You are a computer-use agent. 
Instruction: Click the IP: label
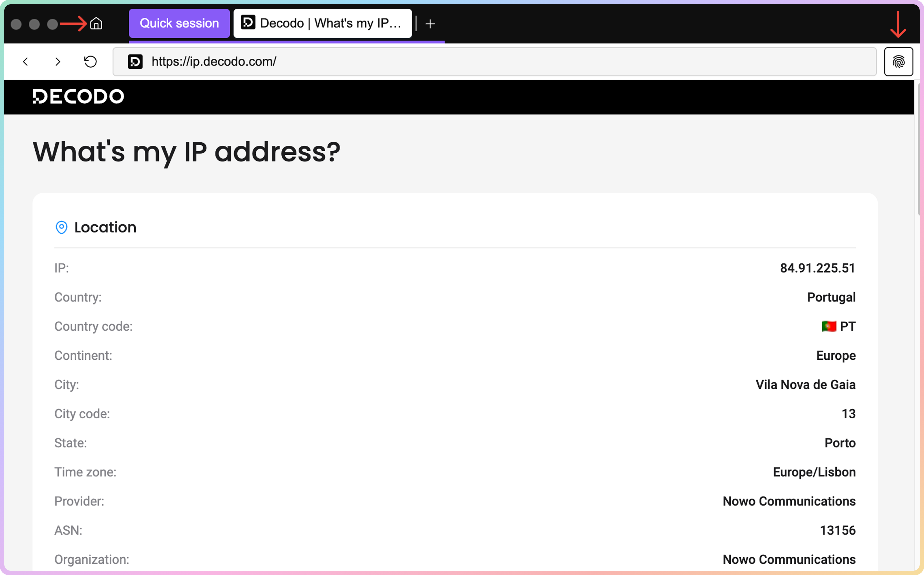click(x=62, y=268)
